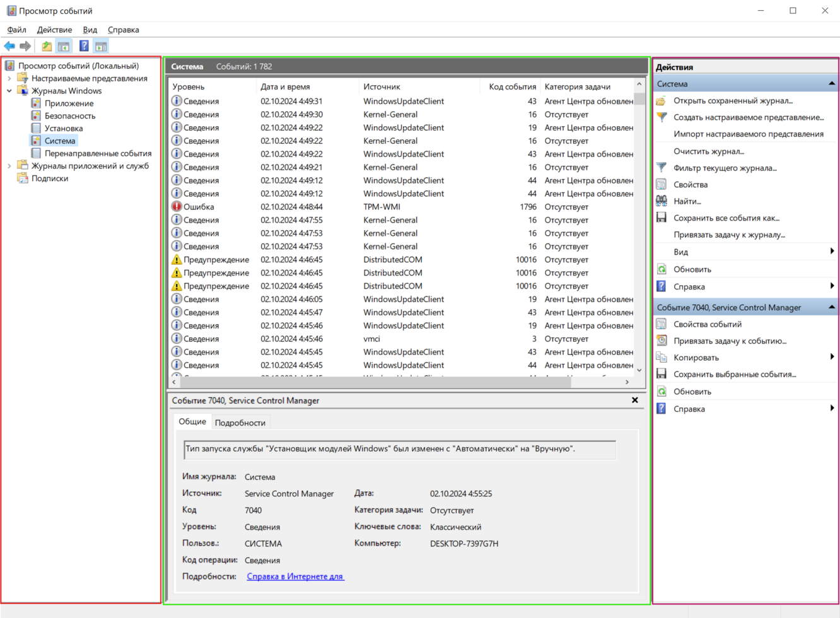The image size is (840, 618).
Task: Open the Справка в Интернете link
Action: coord(295,576)
